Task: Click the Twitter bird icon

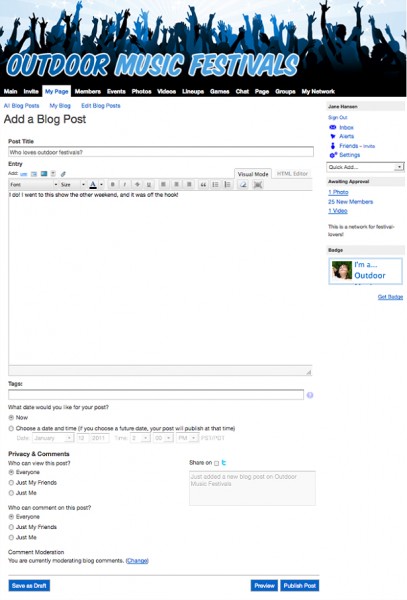Action: point(224,463)
